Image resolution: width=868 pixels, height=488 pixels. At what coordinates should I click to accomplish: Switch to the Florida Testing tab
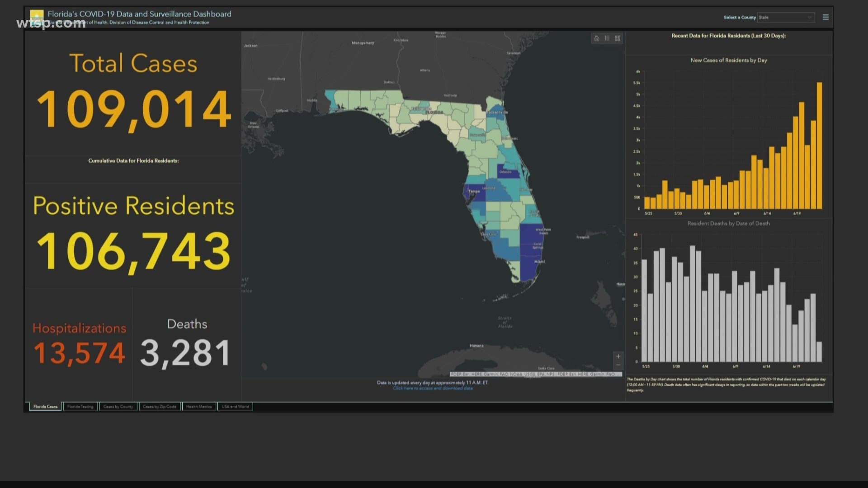80,407
